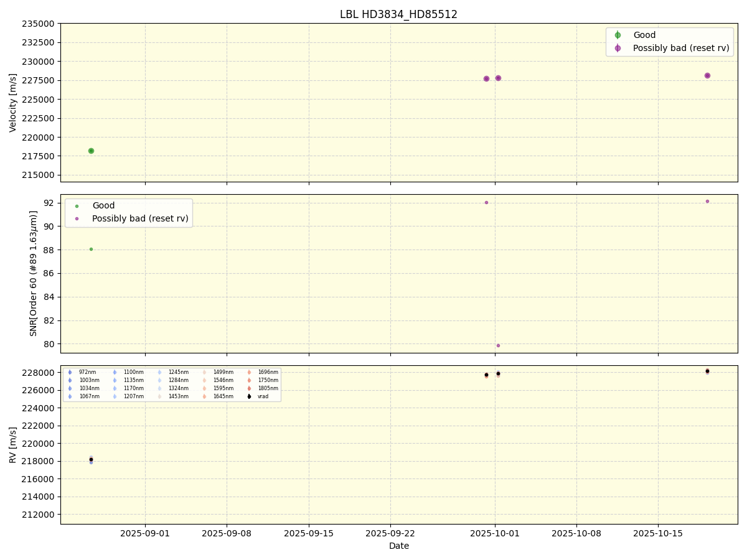Click the 1207nm legend label
Screen dimensions: 747x560
(134, 396)
